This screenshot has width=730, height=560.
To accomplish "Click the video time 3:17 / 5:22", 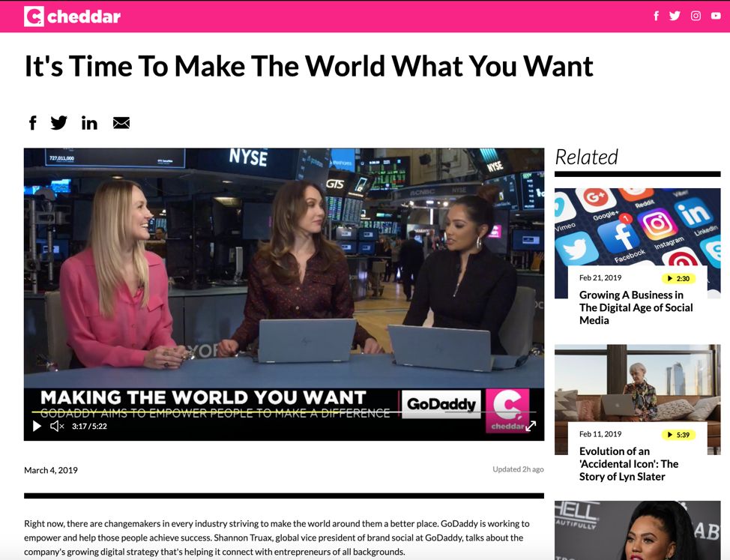I will [89, 426].
